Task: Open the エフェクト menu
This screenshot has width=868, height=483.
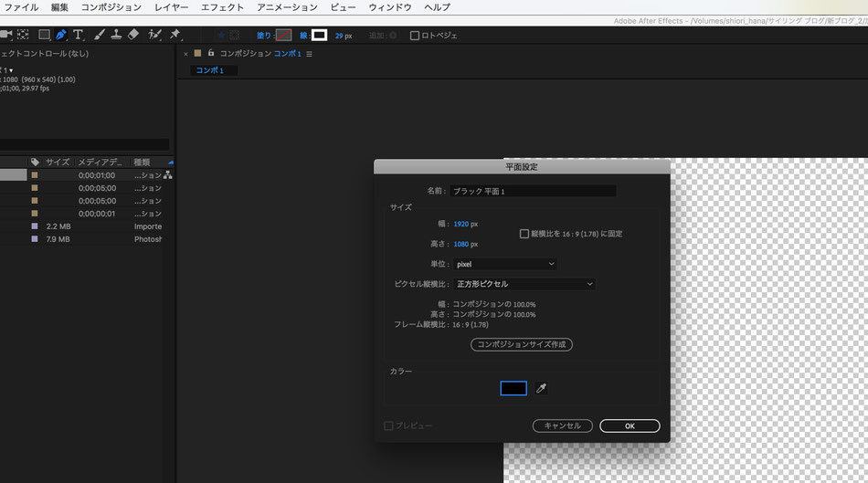Action: (222, 7)
